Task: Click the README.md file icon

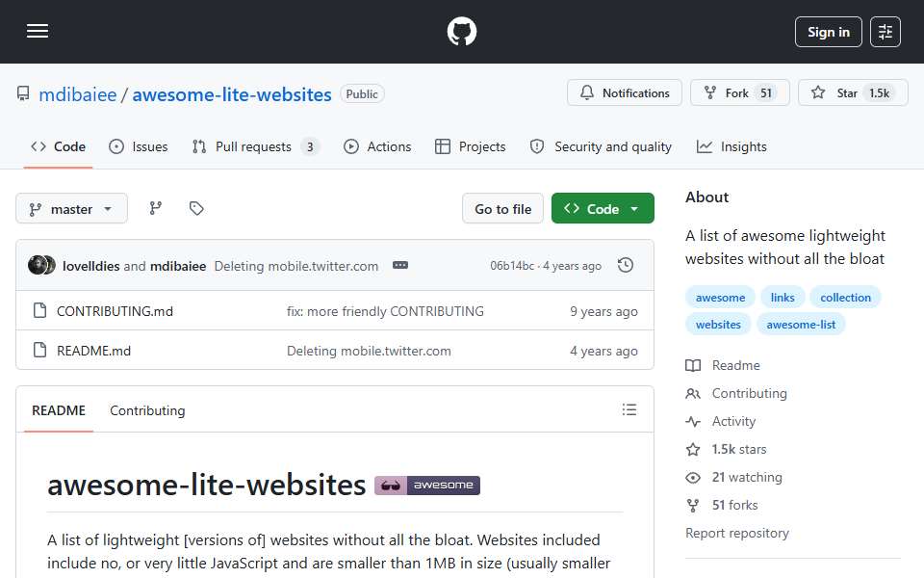Action: tap(39, 351)
